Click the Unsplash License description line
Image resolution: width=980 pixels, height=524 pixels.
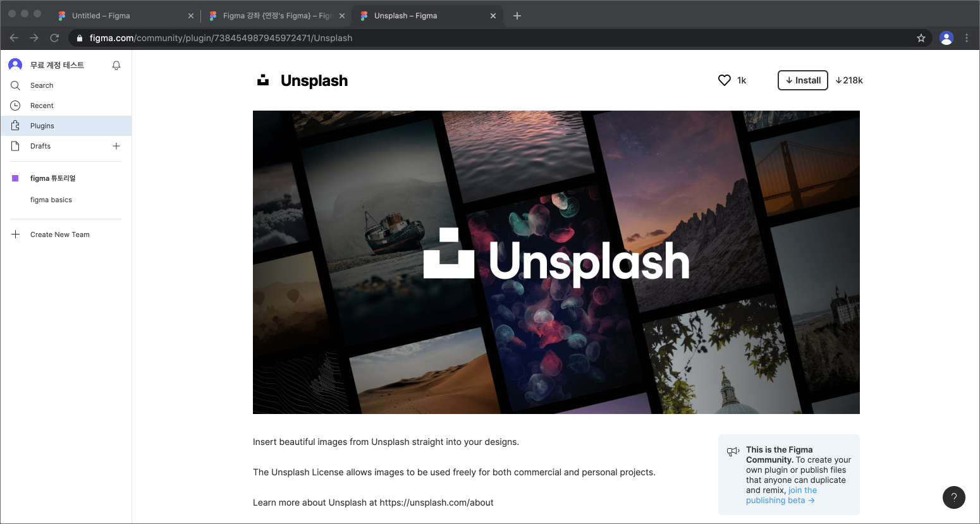454,472
